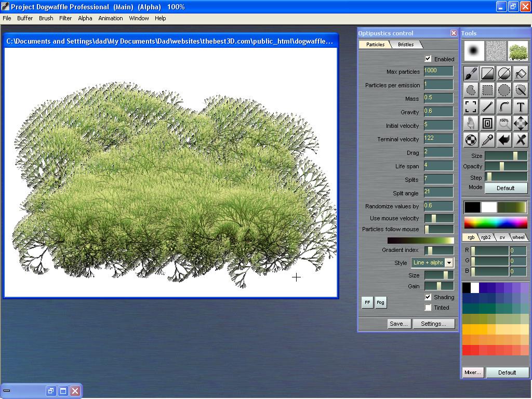Screen dimensions: 532x399
Task: Choose the Text tool
Action: [521, 107]
